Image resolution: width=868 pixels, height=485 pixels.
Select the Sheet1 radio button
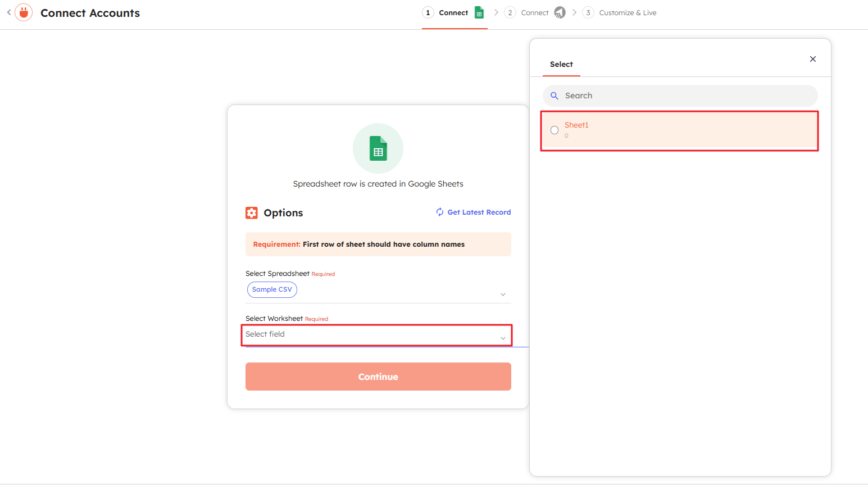tap(555, 130)
